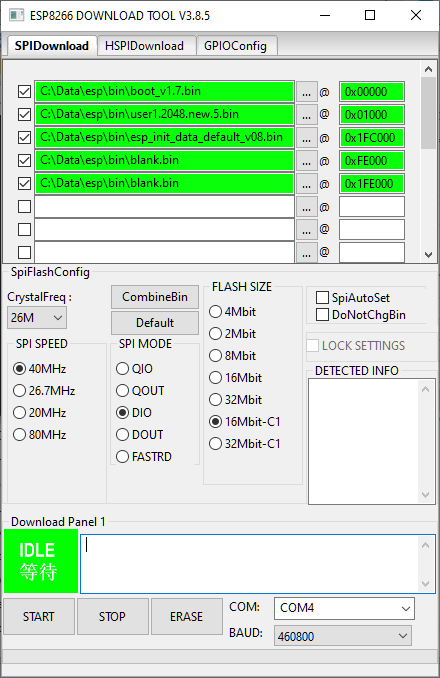Click the START button
The image size is (440, 678).
tap(39, 617)
